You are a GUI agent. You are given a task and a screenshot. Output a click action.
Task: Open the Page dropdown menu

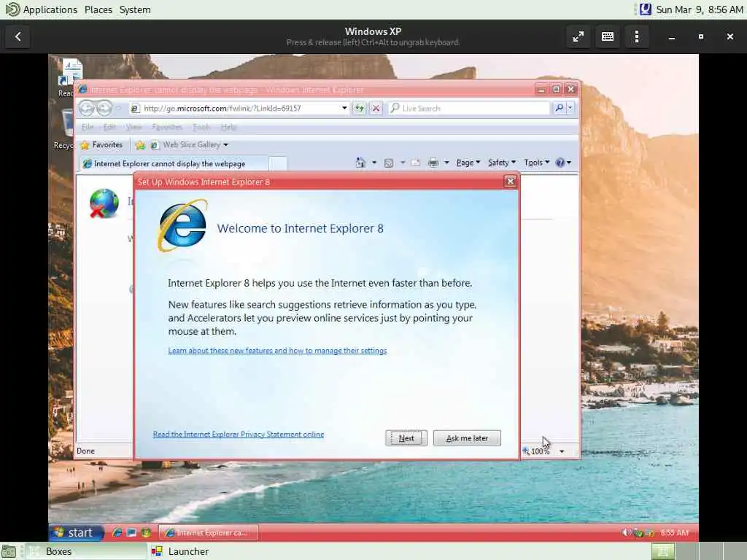pyautogui.click(x=468, y=163)
